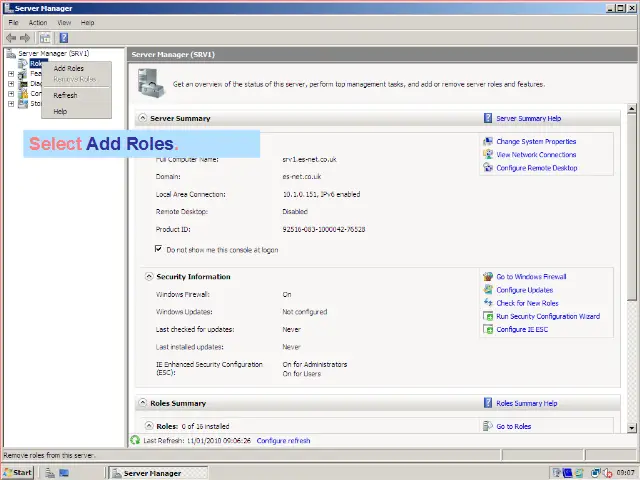Viewport: 640px width, 480px height.
Task: Click the Configure Remote Desktop icon
Action: 488,168
